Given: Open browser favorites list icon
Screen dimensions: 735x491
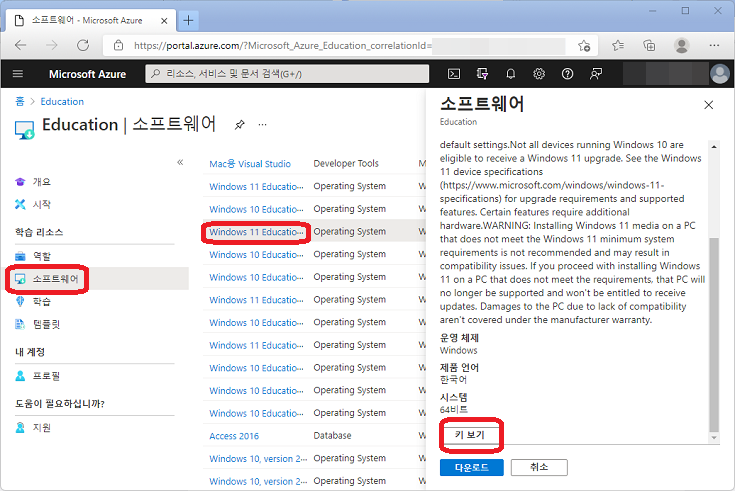Looking at the screenshot, I should (x=618, y=45).
